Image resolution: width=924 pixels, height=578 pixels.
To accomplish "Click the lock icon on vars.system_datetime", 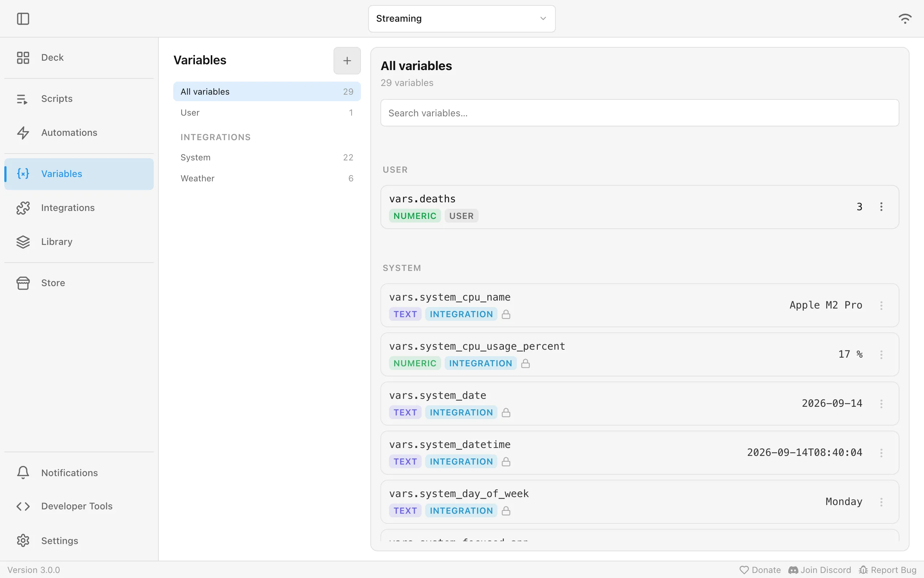I will [x=506, y=461].
